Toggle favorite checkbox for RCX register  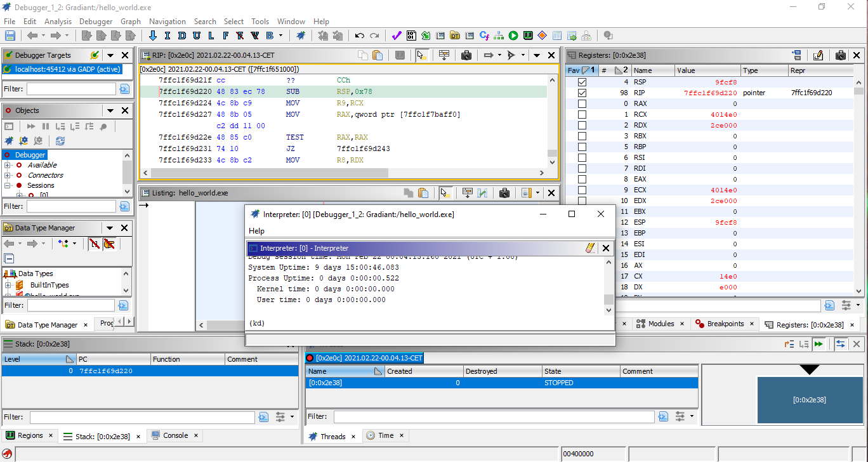tap(582, 114)
